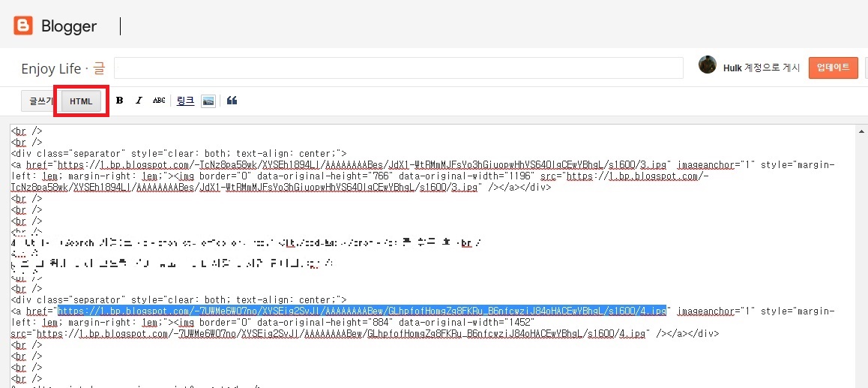
Task: Switch to HTML editing mode
Action: point(82,101)
